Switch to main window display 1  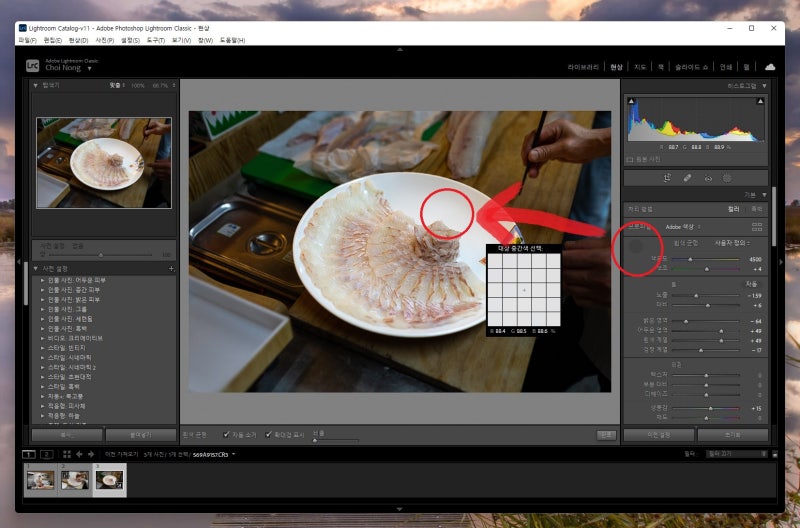pyautogui.click(x=29, y=454)
